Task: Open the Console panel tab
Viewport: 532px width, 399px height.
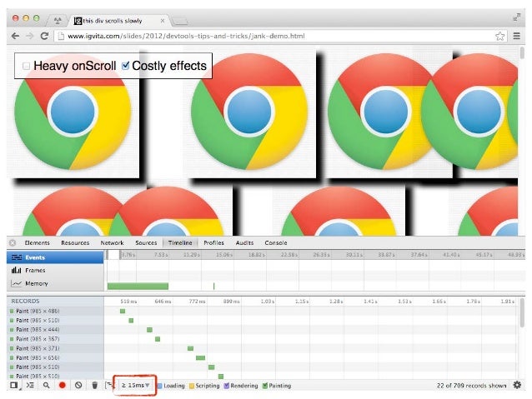Action: (276, 242)
